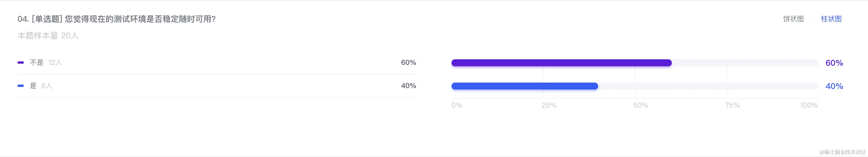Screen dimensions: 868x157
Task: Click the 本题样本量 20人 sample text
Action: [x=48, y=36]
